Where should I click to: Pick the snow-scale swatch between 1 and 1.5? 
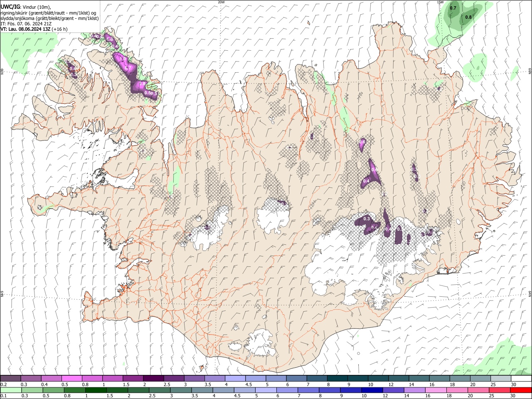[x=113, y=378]
